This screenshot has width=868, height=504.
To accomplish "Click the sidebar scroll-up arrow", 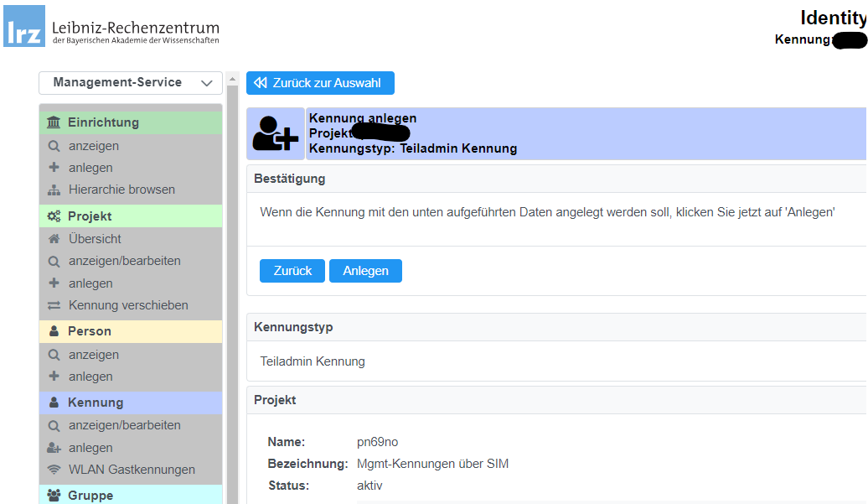I will pyautogui.click(x=232, y=80).
